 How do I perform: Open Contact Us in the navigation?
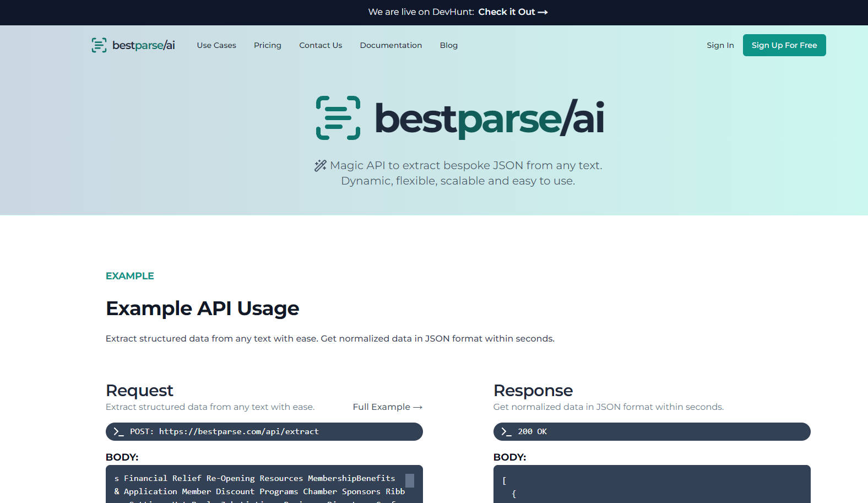click(321, 45)
